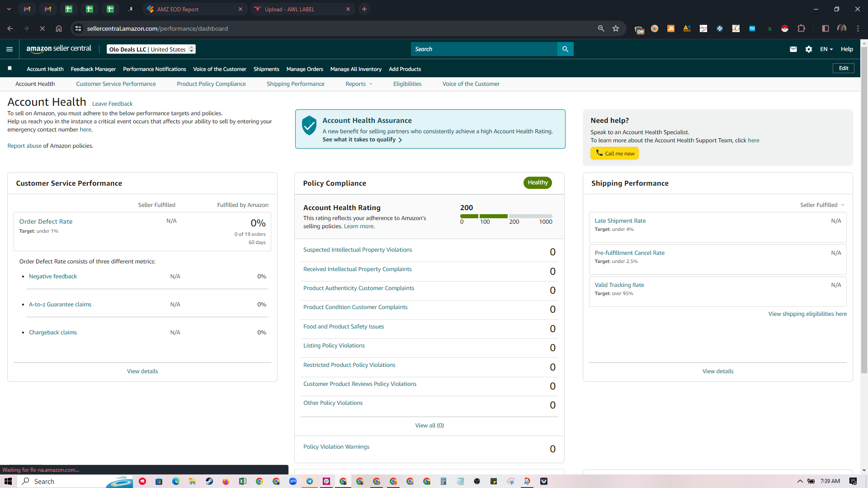868x488 pixels.
Task: Expand See what it takes to qualify
Action: [362, 140]
